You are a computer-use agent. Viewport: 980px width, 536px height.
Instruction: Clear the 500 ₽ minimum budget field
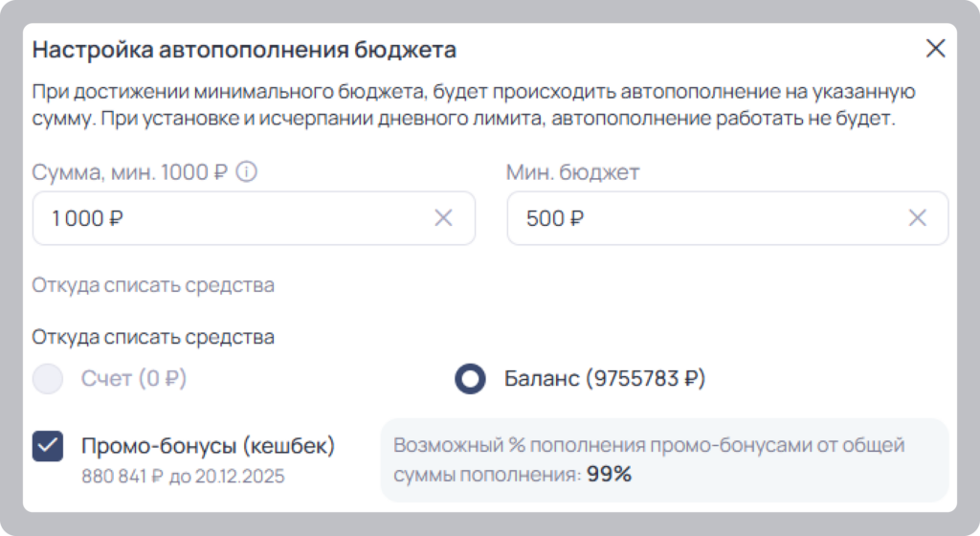point(917,218)
